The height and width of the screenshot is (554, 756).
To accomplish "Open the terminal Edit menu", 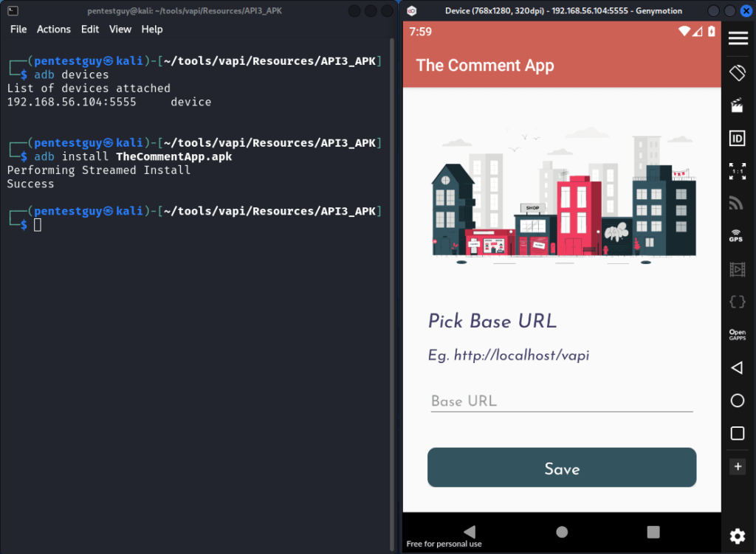I will click(x=89, y=30).
